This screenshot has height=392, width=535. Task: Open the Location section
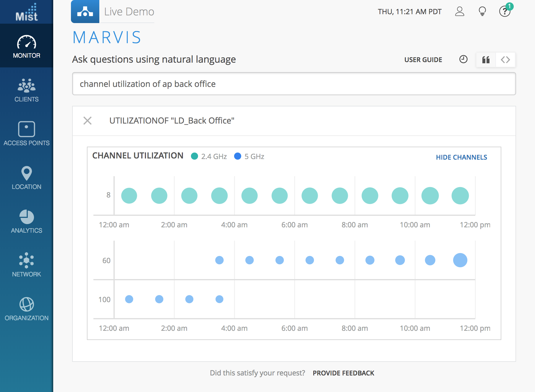click(x=27, y=178)
